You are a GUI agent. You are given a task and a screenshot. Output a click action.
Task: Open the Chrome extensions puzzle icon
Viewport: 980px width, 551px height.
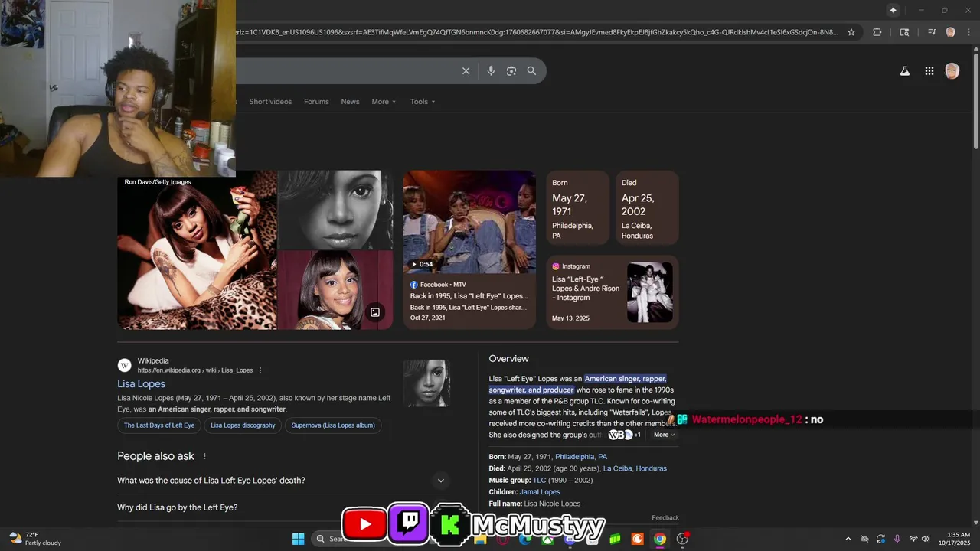coord(877,32)
